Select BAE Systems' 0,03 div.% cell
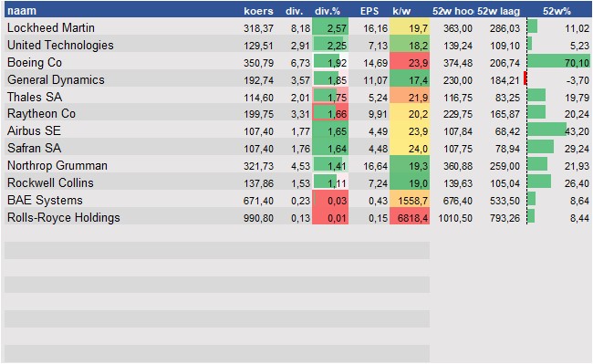This screenshot has width=593, height=364. tap(330, 201)
